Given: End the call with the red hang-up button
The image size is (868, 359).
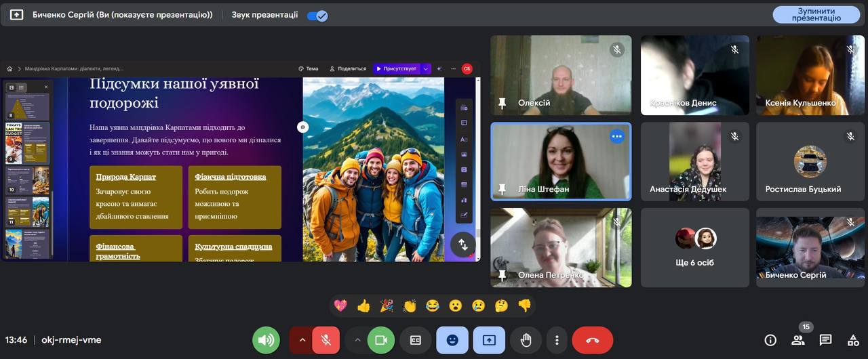Looking at the screenshot, I should coord(592,340).
